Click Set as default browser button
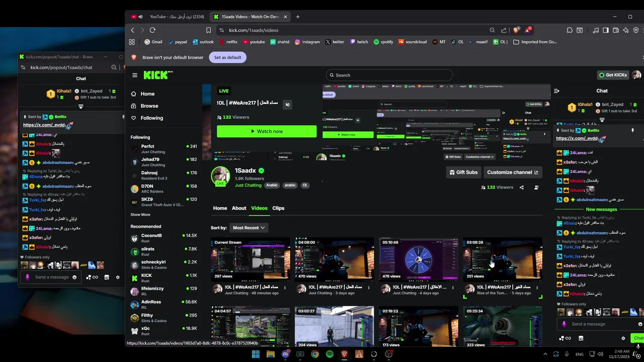The image size is (644, 362). coord(227,57)
